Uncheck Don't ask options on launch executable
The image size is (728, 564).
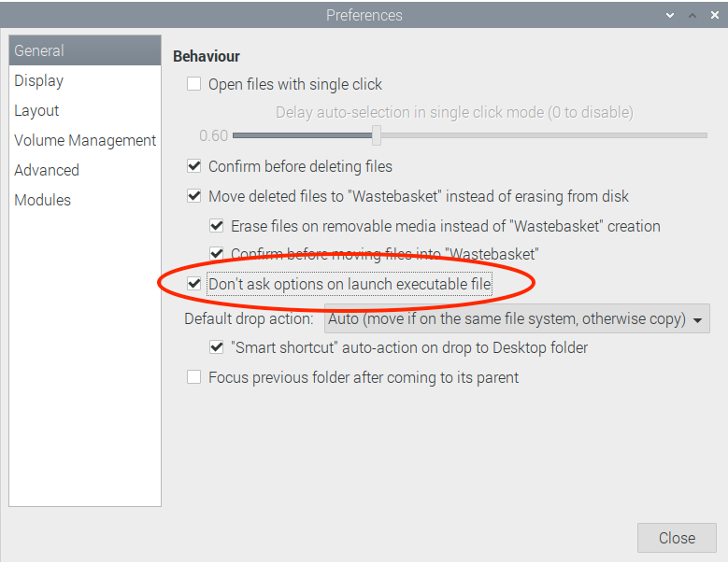(x=194, y=283)
